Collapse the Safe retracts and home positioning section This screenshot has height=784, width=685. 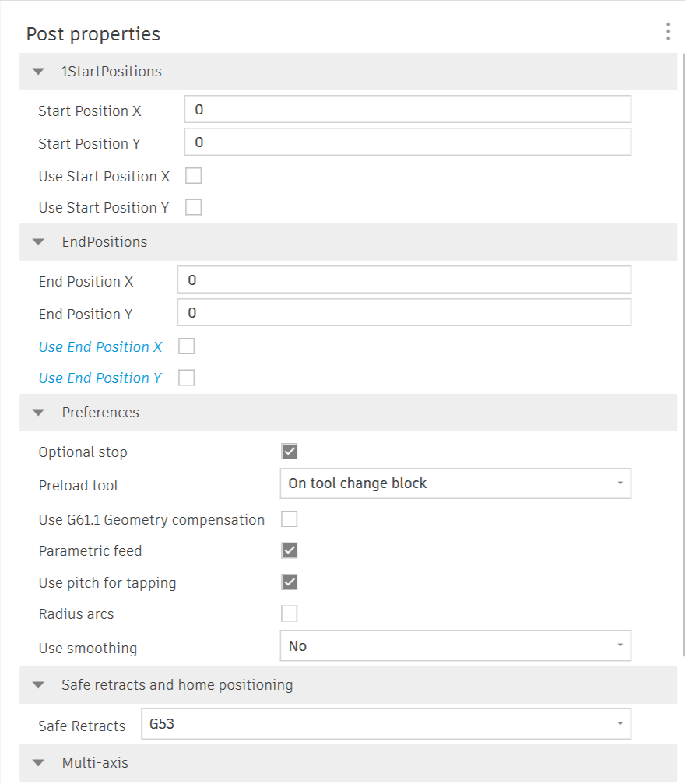[x=38, y=684]
